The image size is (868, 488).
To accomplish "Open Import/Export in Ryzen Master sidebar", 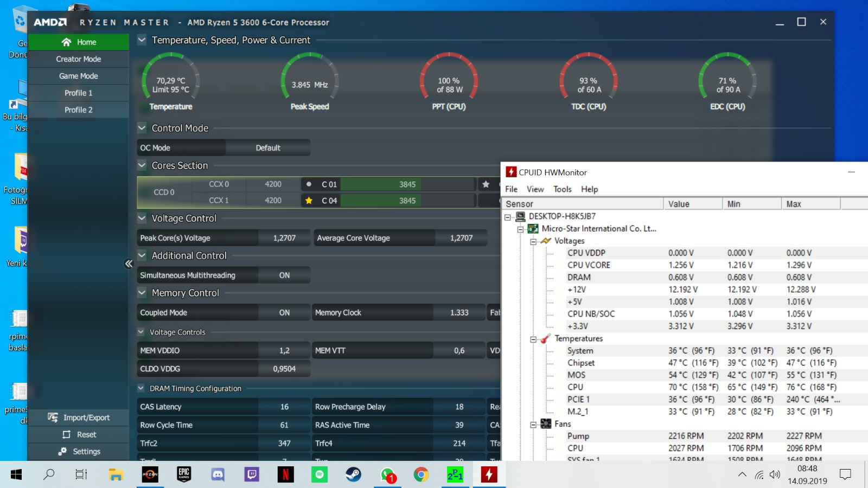I will point(79,418).
